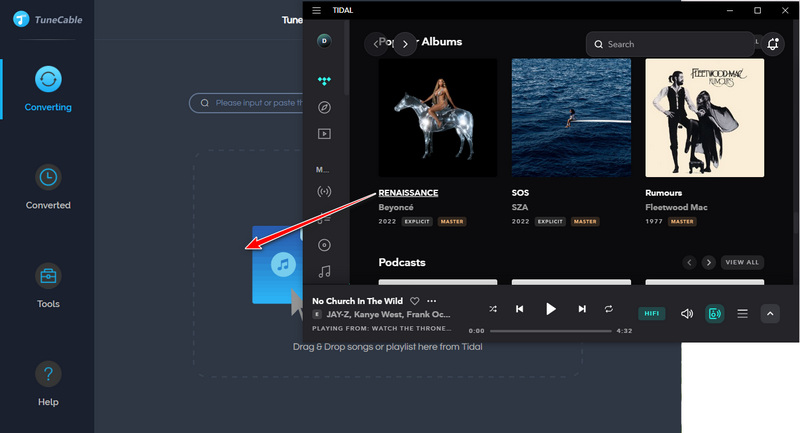The width and height of the screenshot is (800, 433).
Task: Click the TIDAL Search field
Action: tap(670, 44)
